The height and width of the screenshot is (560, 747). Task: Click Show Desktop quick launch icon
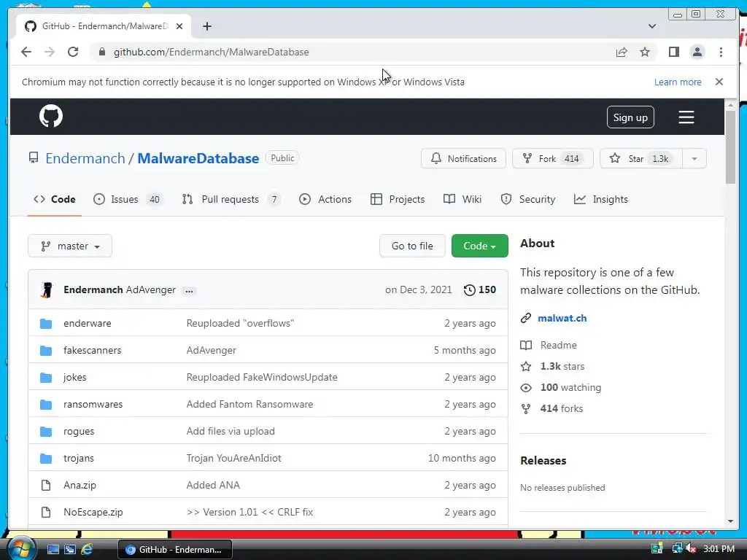pyautogui.click(x=53, y=549)
